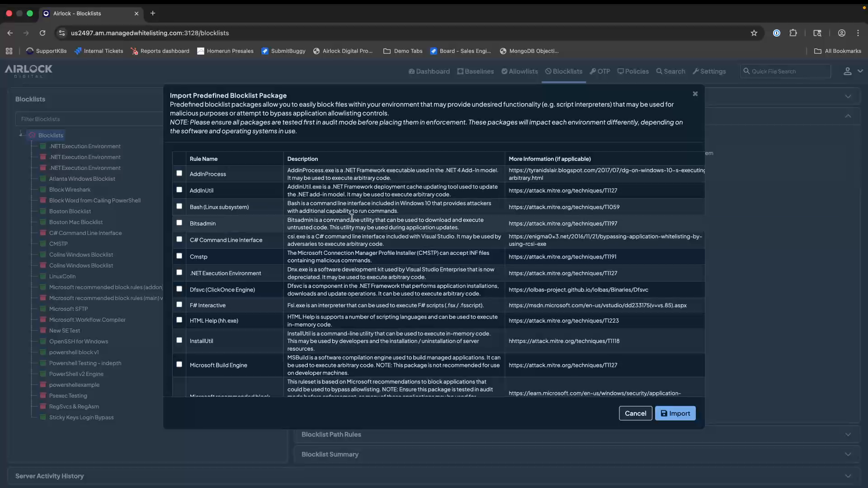Select the Blocklists navigation tab
Screen dimensions: 868x488
point(563,71)
